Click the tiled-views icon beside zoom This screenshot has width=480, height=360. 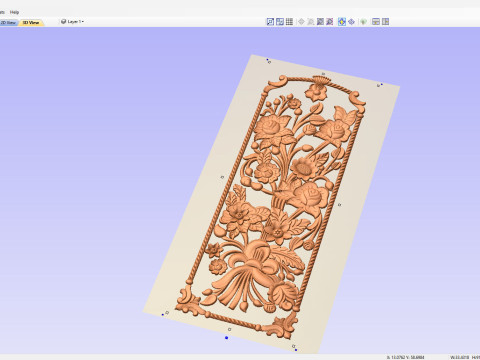280,22
